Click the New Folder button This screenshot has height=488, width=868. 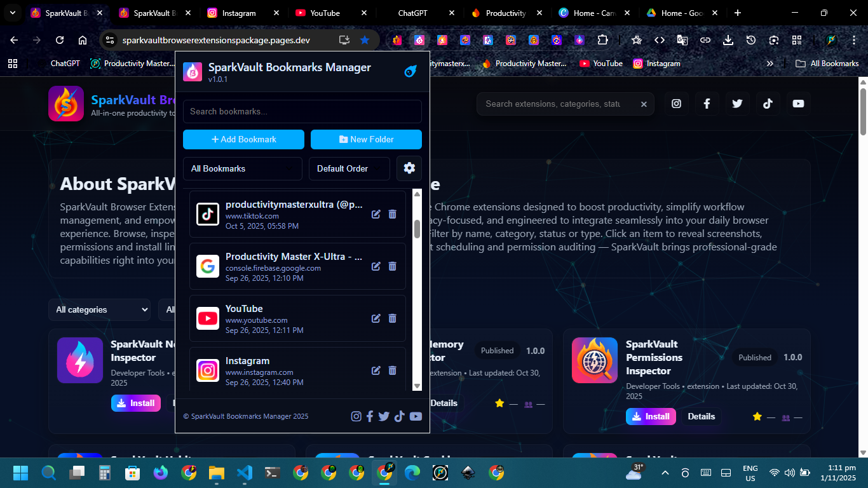(x=366, y=139)
